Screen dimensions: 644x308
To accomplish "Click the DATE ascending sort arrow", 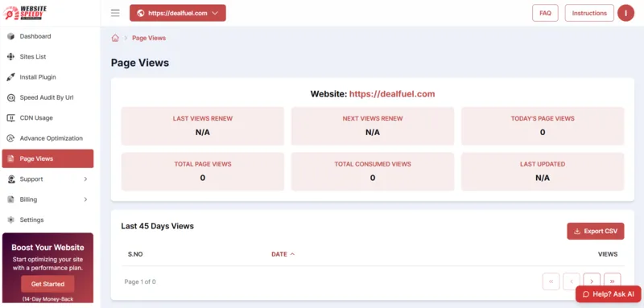I will [292, 254].
